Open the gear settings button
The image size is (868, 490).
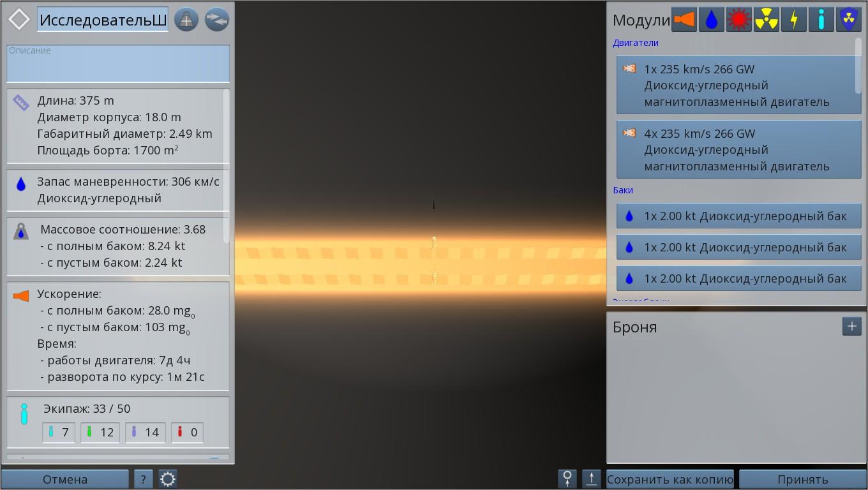point(168,479)
